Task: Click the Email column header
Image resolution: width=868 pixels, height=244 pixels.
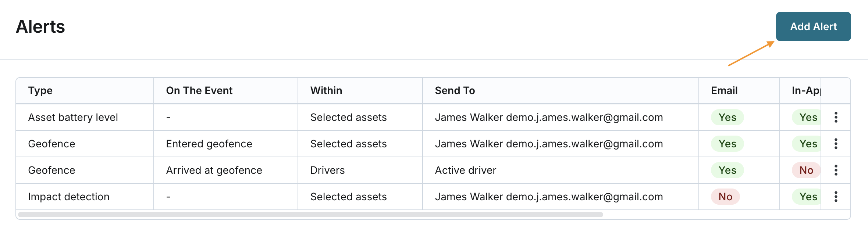Action: 724,91
